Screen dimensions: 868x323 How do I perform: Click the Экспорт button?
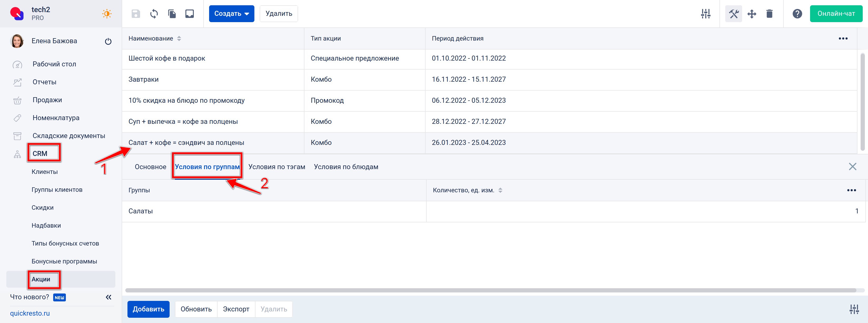(x=236, y=309)
